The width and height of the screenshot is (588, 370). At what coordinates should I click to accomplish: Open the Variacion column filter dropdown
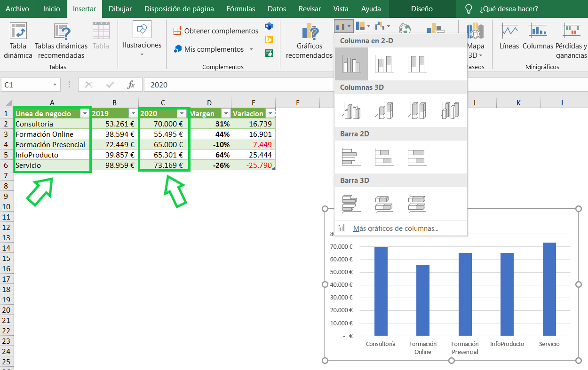(270, 113)
